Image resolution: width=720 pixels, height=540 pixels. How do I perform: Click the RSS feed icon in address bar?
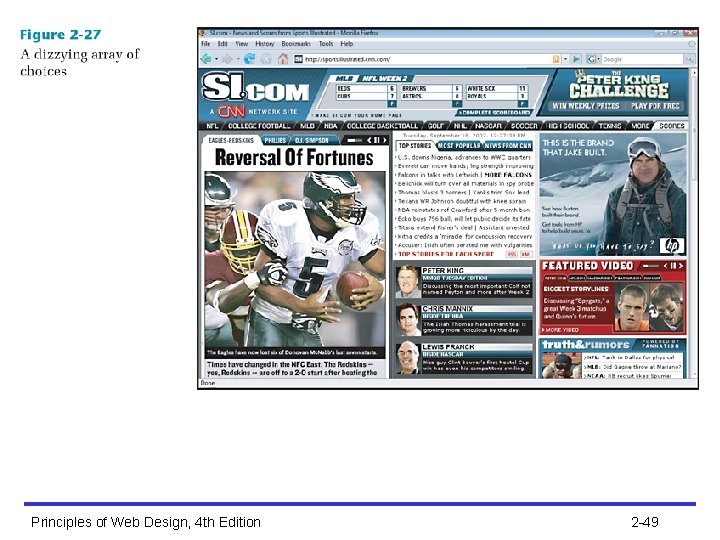tap(556, 59)
